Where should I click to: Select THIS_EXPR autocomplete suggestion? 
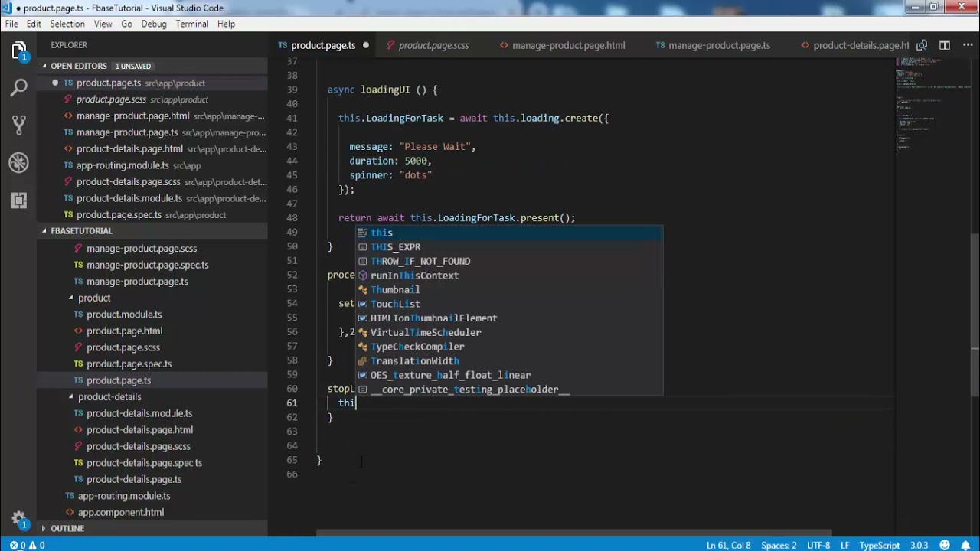click(509, 247)
